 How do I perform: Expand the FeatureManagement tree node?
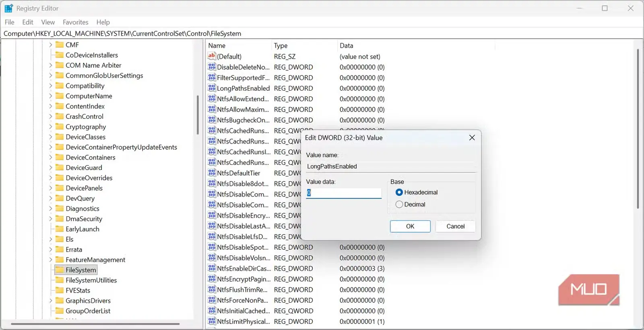(51, 259)
